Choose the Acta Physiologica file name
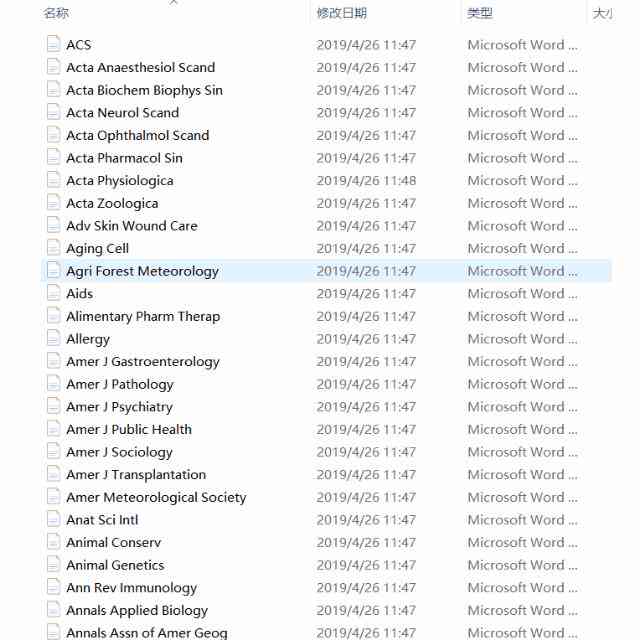This screenshot has height=640, width=640. (120, 181)
